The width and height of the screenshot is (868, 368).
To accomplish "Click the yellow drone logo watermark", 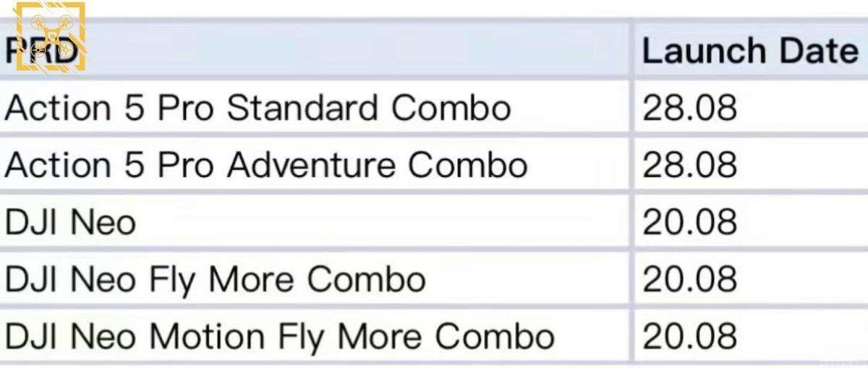I will [x=51, y=36].
